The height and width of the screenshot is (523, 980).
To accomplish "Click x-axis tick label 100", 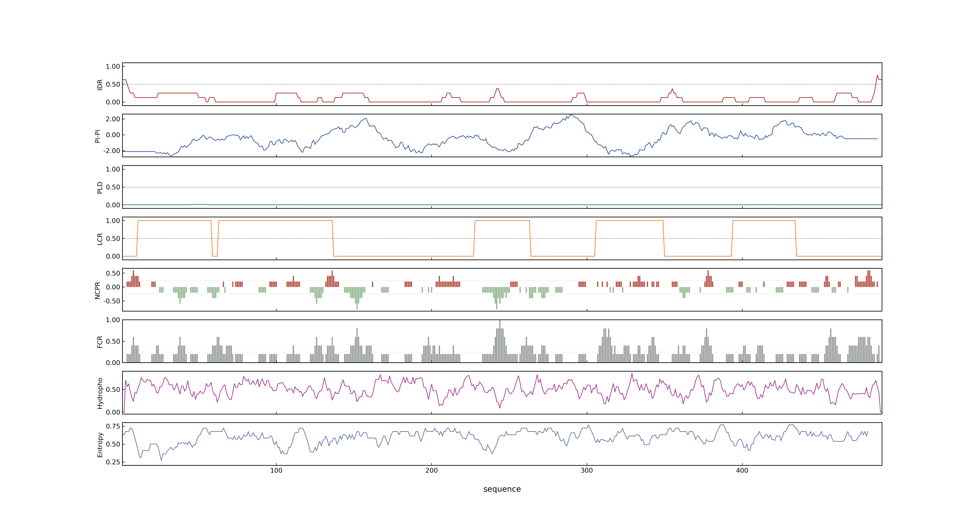I will (x=276, y=470).
